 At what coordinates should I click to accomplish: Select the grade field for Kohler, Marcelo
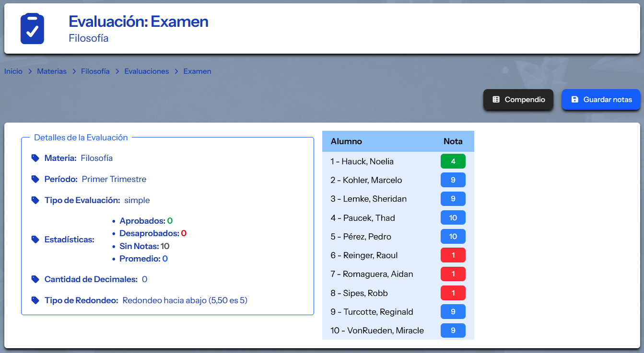[453, 180]
